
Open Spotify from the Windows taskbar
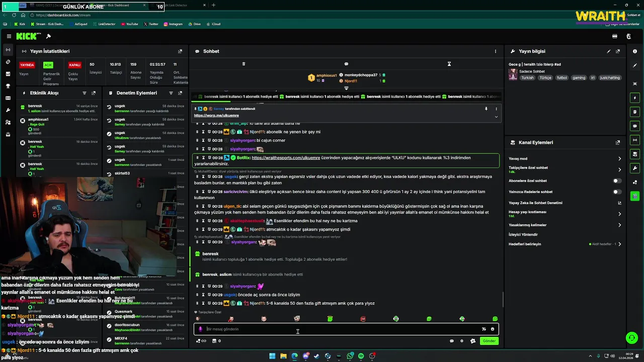click(361, 356)
